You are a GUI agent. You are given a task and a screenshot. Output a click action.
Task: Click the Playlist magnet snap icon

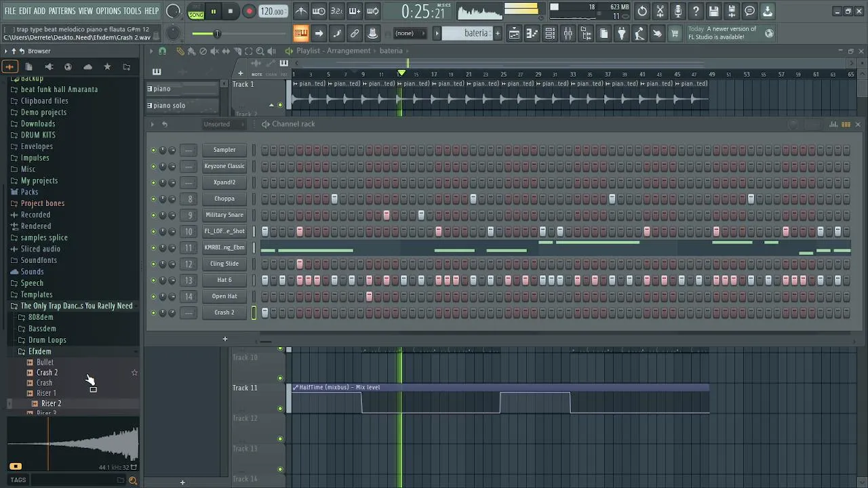click(x=162, y=51)
